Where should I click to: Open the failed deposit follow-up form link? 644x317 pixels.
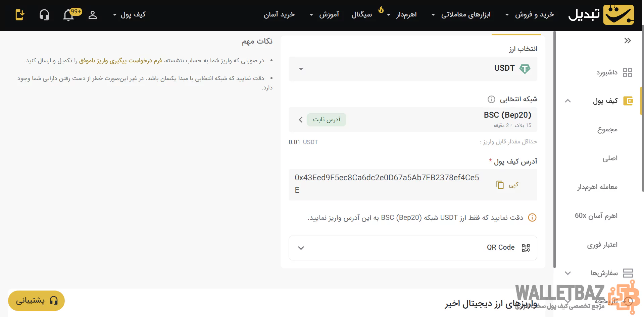pyautogui.click(x=120, y=61)
